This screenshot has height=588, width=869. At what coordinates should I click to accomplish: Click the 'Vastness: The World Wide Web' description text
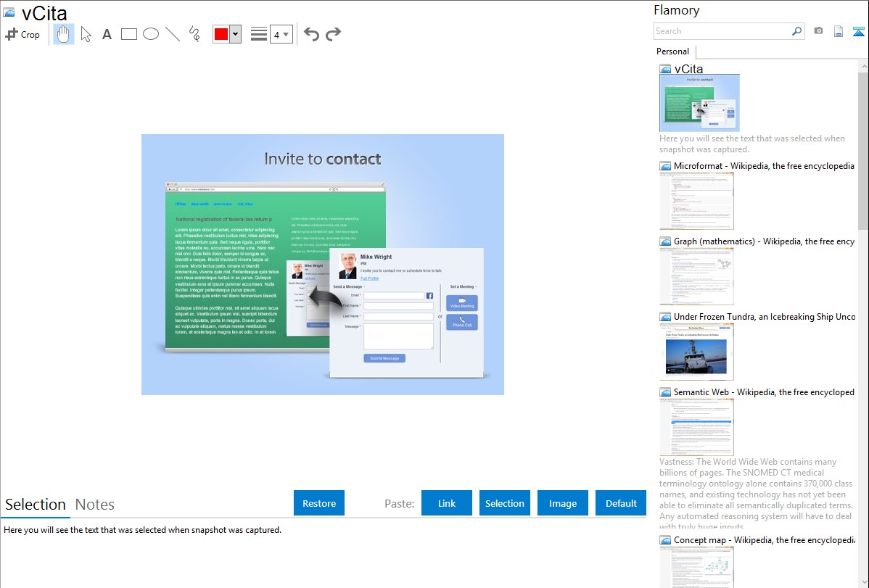[756, 494]
